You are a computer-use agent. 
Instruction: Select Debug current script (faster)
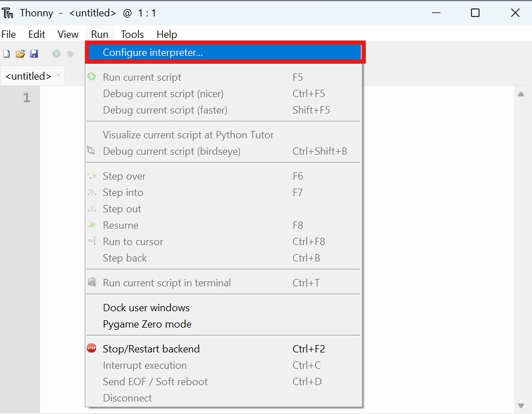(x=224, y=110)
